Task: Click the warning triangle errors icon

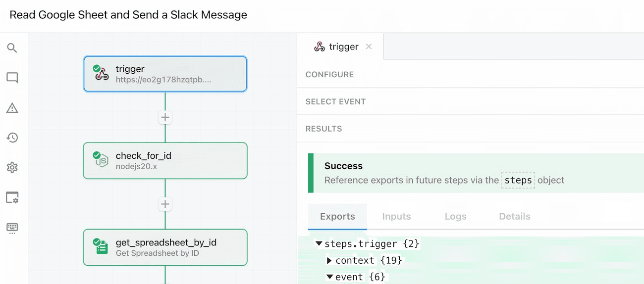Action: [x=12, y=108]
